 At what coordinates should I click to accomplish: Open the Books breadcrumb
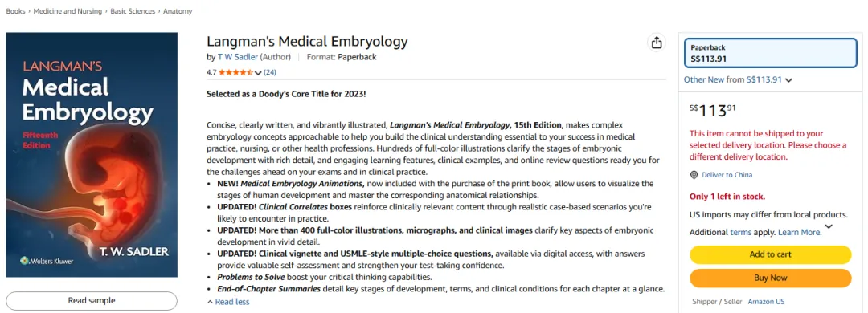(15, 11)
